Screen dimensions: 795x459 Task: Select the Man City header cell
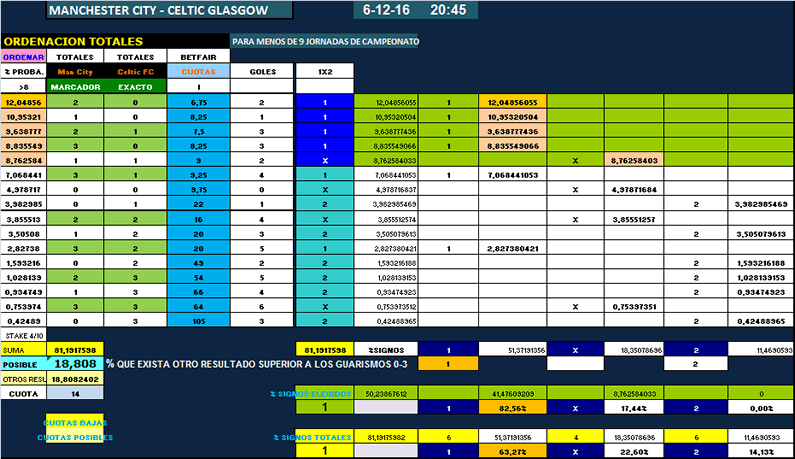[x=75, y=72]
